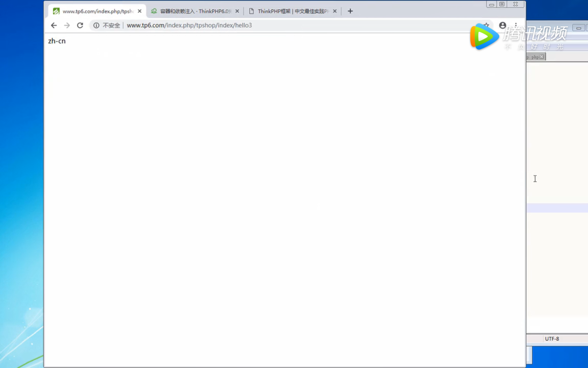This screenshot has width=588, height=368.
Task: Close the Chrome window
Action: coord(516,4)
